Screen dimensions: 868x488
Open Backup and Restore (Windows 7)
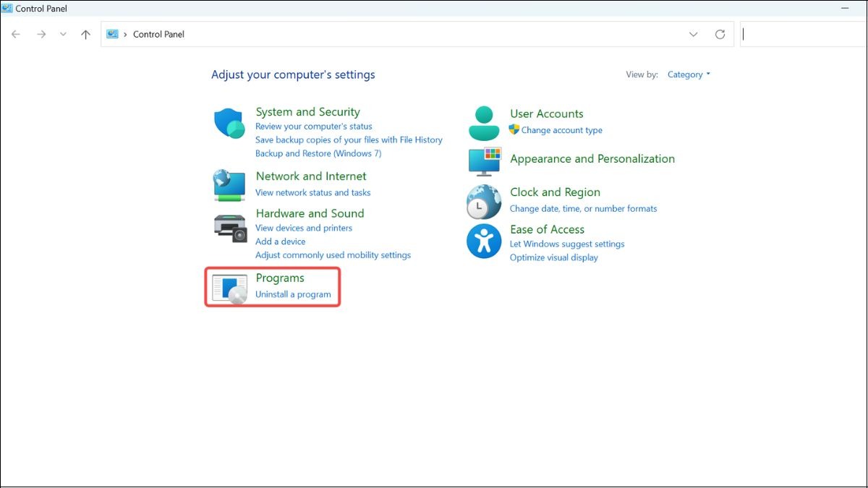pos(318,153)
